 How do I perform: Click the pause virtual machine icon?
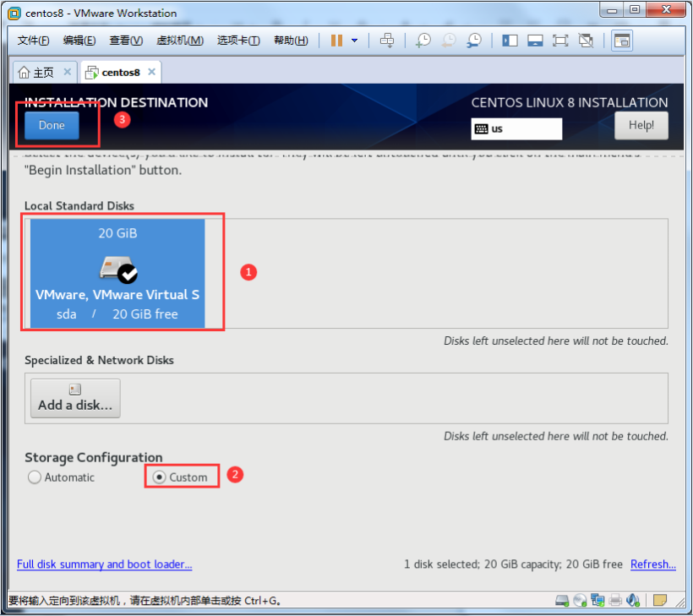click(336, 41)
